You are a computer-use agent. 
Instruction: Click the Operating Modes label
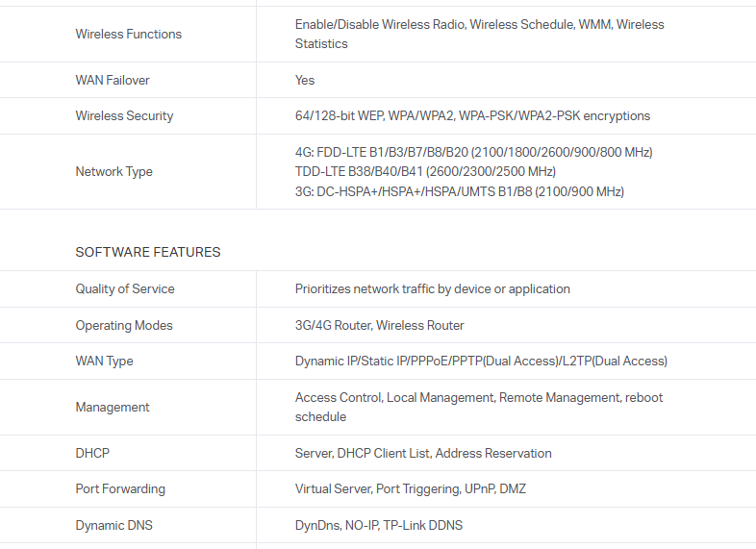pyautogui.click(x=124, y=325)
